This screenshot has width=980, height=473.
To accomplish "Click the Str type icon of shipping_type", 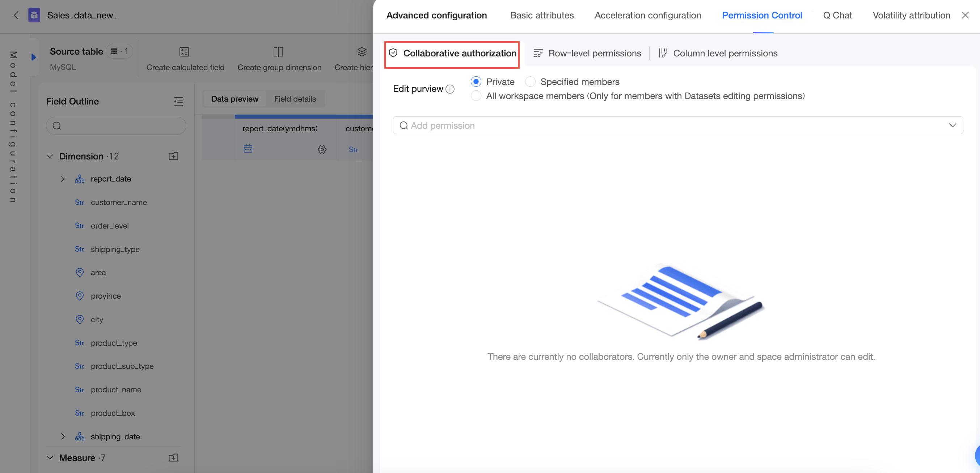I will [80, 249].
